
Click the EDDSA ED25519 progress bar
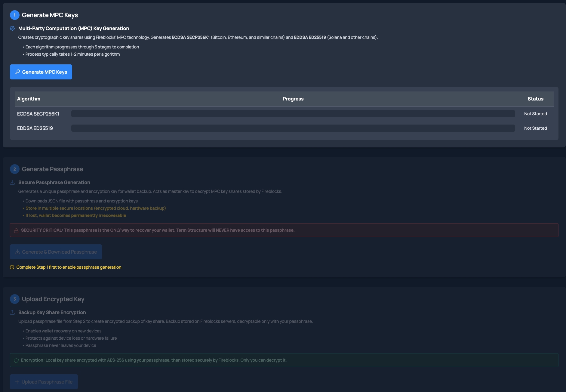pyautogui.click(x=293, y=128)
